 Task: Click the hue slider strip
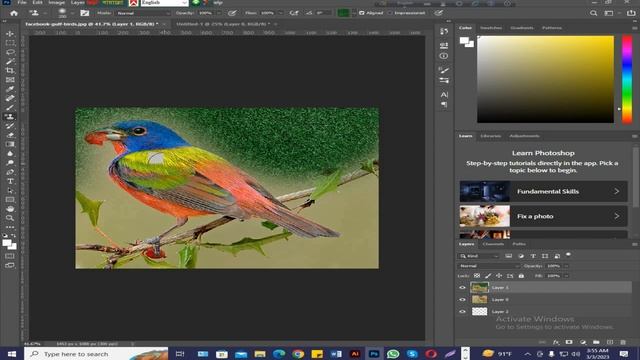[627, 79]
